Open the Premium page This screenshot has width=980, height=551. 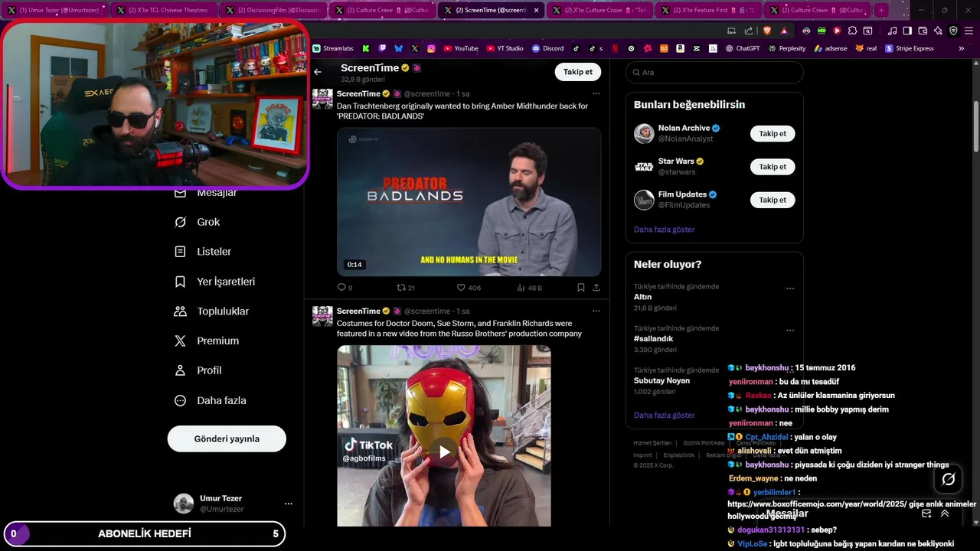(207, 341)
